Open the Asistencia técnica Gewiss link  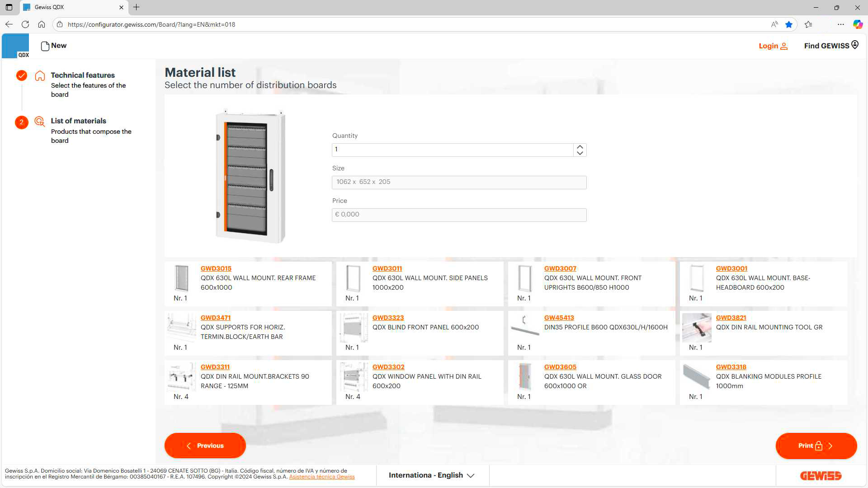322,476
